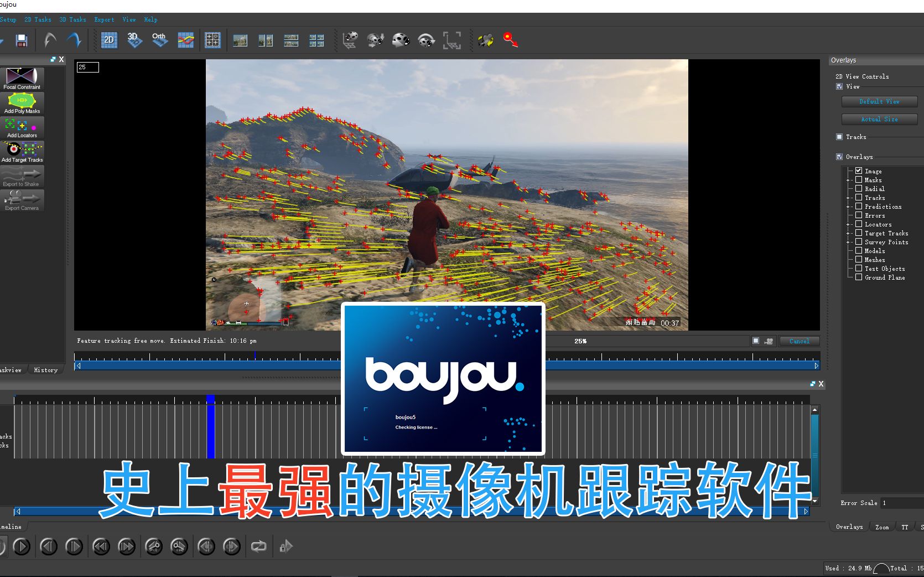Toggle the Overlays section checkbox
The height and width of the screenshot is (577, 924).
[839, 157]
